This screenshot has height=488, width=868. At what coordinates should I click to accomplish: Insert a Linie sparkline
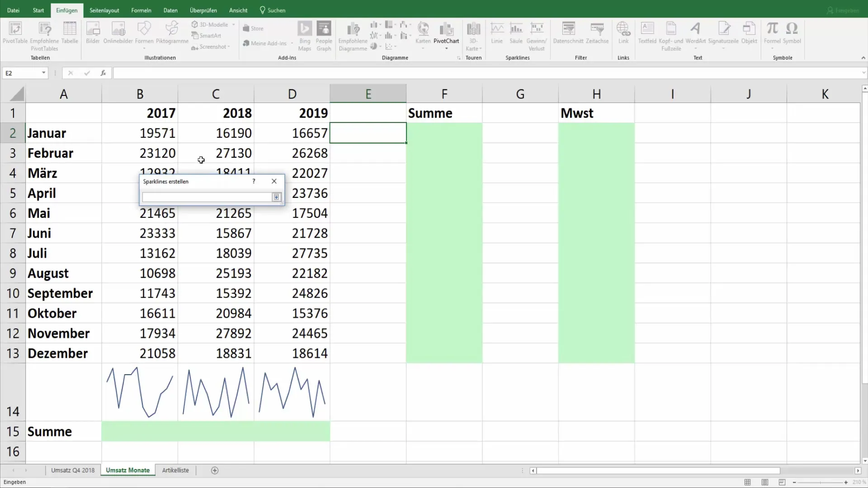click(x=497, y=33)
